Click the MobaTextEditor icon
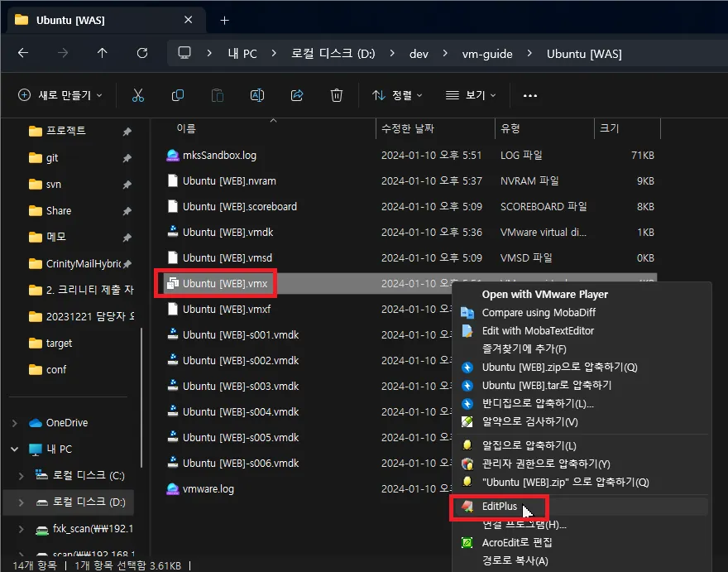 point(467,331)
